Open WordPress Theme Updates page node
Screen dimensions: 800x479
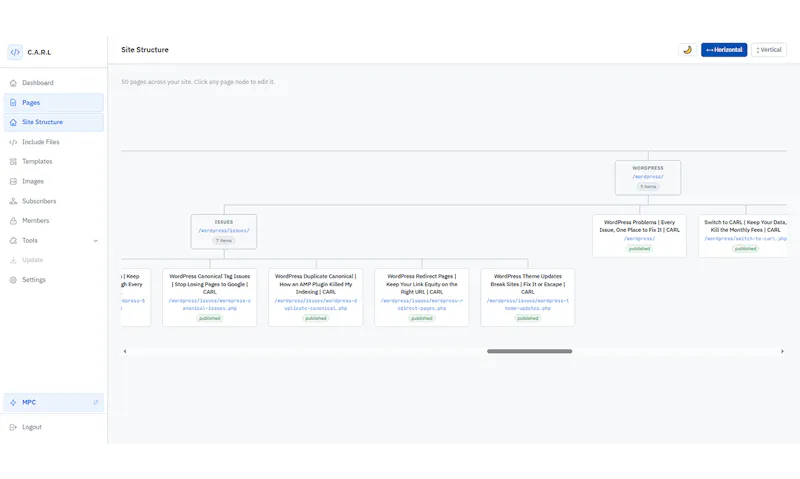coord(528,297)
